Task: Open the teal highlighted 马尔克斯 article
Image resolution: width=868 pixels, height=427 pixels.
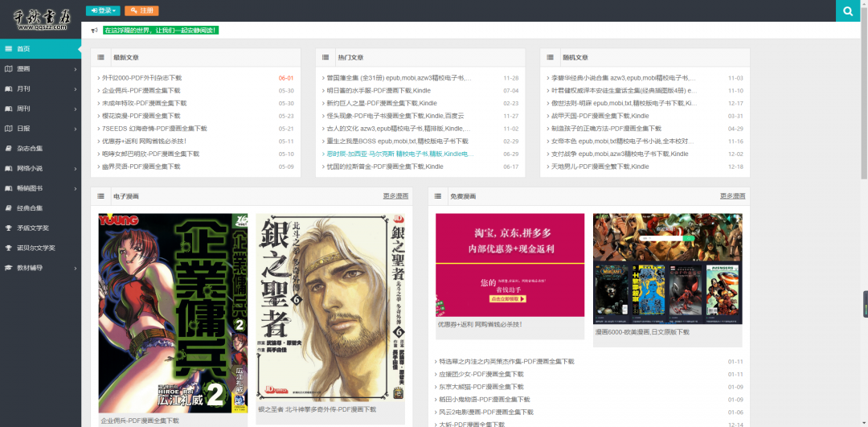Action: pos(400,154)
